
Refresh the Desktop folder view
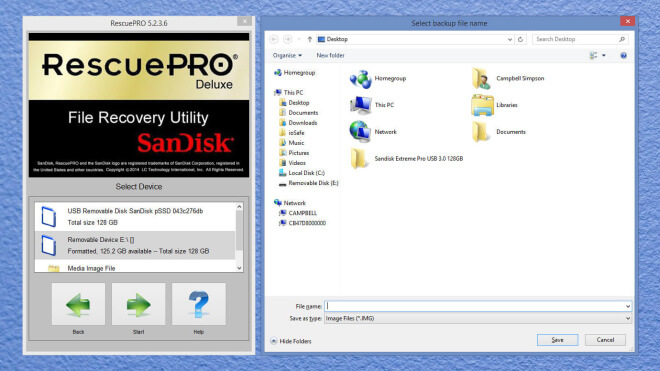(520, 39)
